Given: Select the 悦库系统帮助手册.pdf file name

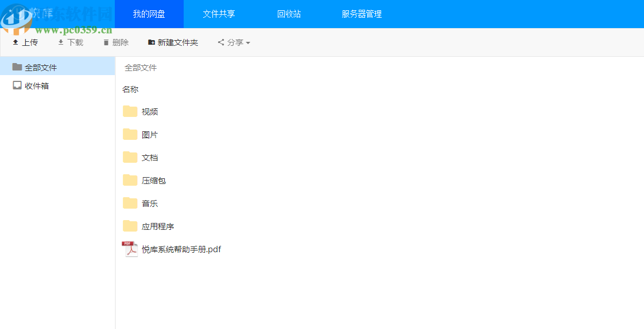Looking at the screenshot, I should click(x=181, y=249).
